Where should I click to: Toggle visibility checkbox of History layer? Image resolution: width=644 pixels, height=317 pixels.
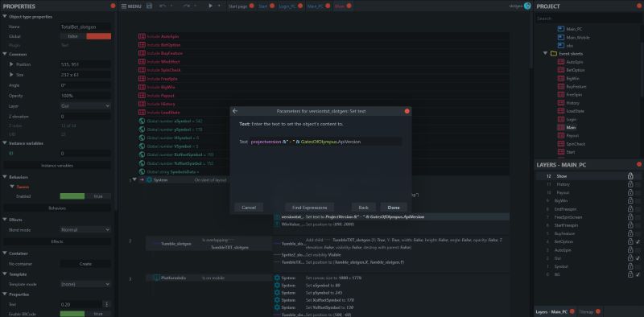pyautogui.click(x=638, y=184)
